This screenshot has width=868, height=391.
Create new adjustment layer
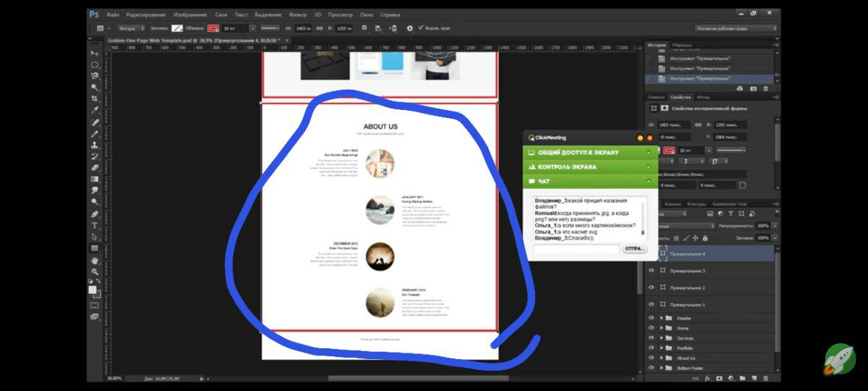(x=731, y=378)
